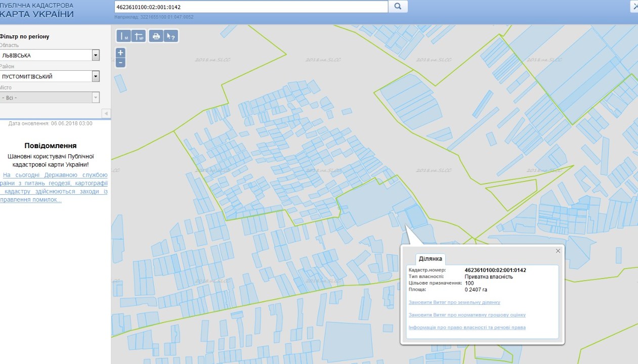Click the Фільтр по регіону heading
Image resolution: width=638 pixels, height=364 pixels.
click(25, 36)
